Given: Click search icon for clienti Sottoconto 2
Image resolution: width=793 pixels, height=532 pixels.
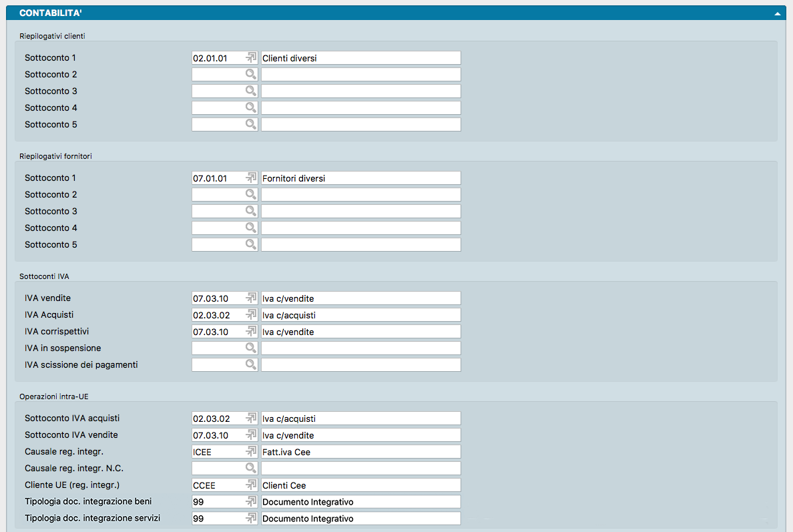Looking at the screenshot, I should (251, 75).
